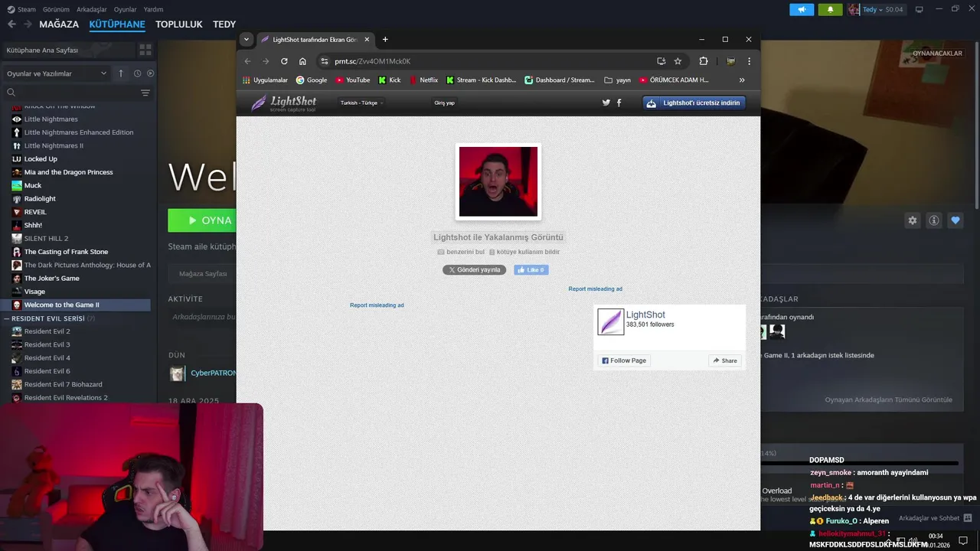Open Steam MAĞAZA tab
This screenshot has width=980, height=551.
pyautogui.click(x=59, y=24)
